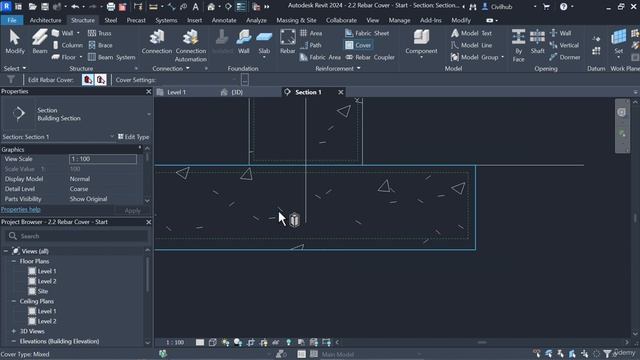Toggle visual style in view control bar

213,342
